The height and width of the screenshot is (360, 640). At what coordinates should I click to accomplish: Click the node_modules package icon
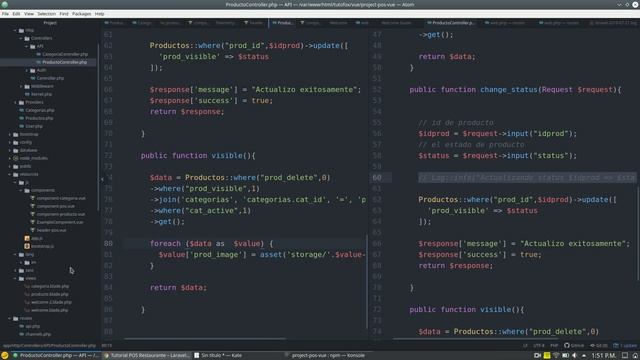coord(16,158)
